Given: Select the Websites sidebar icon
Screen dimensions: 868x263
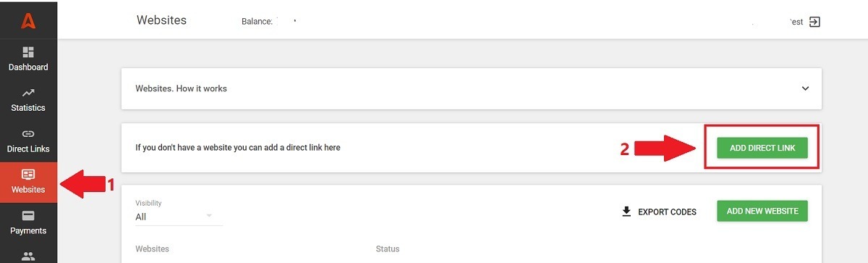Looking at the screenshot, I should [28, 175].
